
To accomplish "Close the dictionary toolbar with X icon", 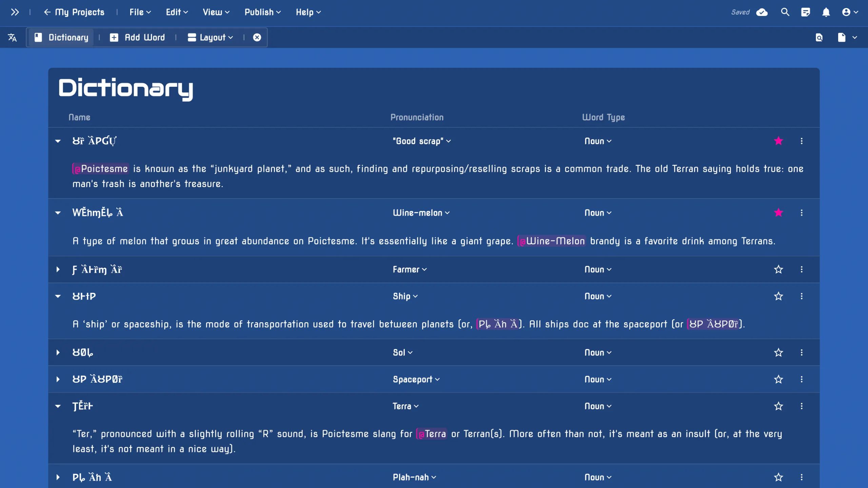I will (257, 37).
